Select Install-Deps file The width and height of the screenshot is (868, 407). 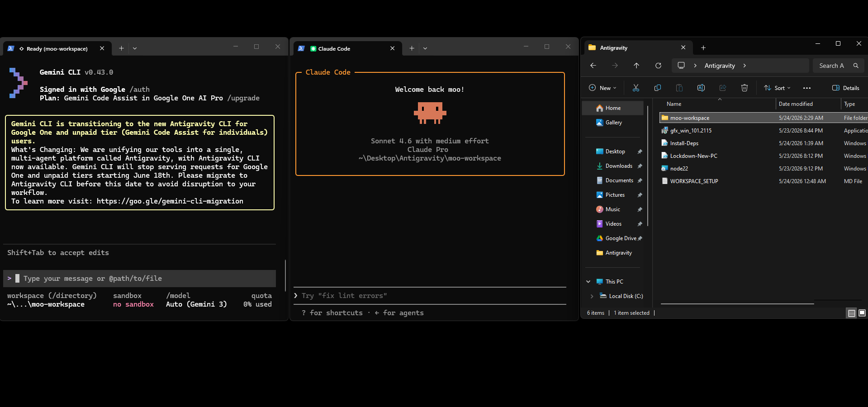click(764, 143)
